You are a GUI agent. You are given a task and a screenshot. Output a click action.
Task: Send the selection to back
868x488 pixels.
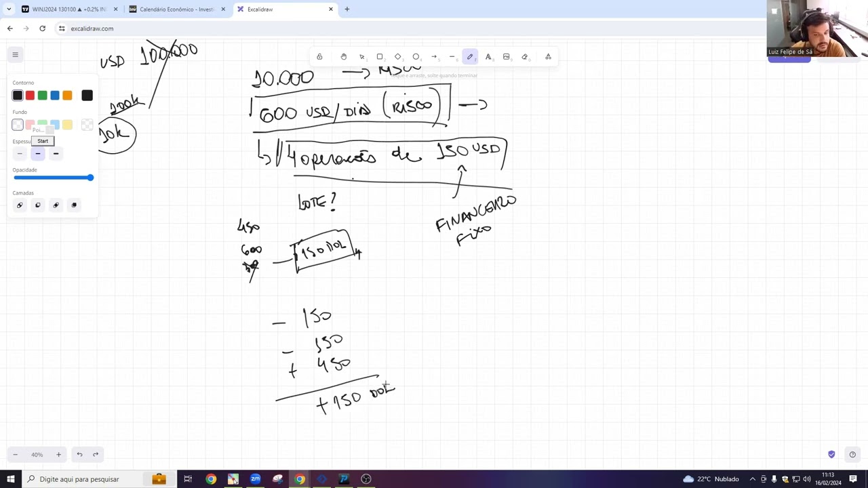20,205
